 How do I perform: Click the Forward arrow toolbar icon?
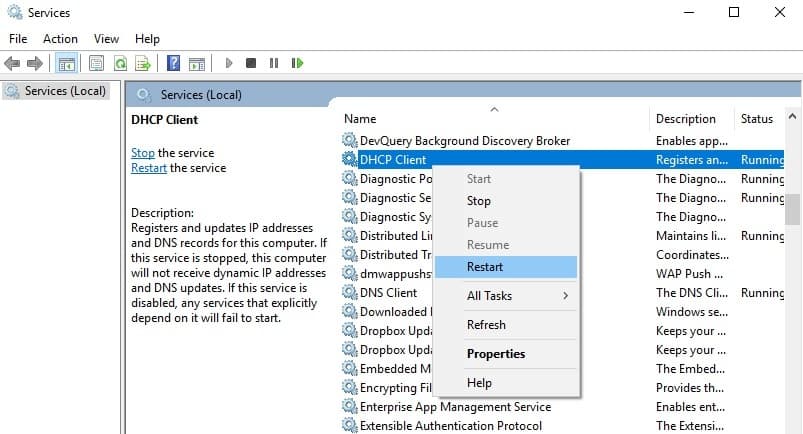[35, 64]
